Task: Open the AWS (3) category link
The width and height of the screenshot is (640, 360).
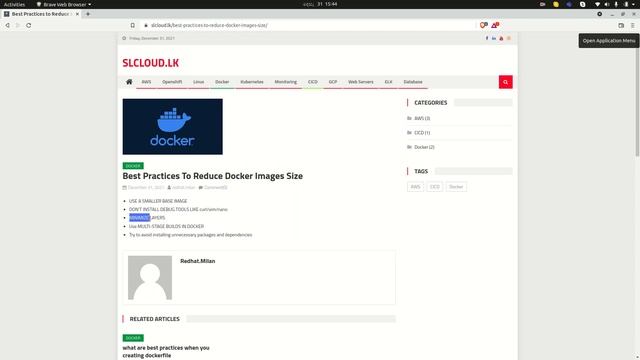Action: point(422,118)
